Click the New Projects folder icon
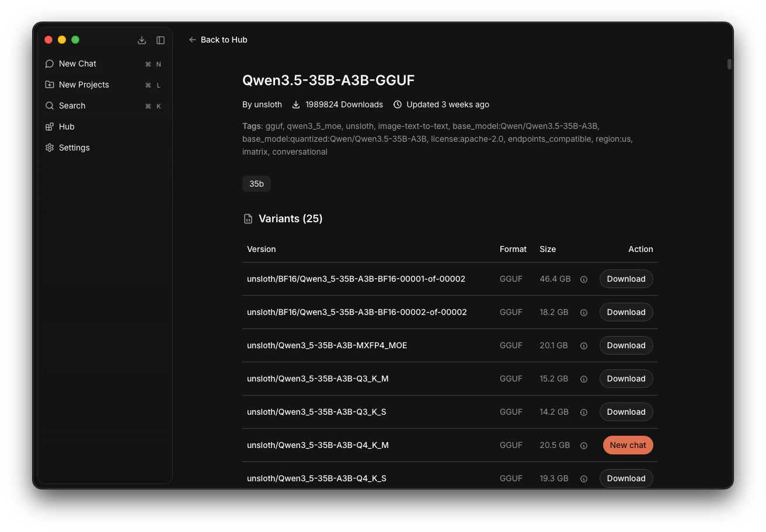Image resolution: width=766 pixels, height=532 pixels. pos(50,85)
